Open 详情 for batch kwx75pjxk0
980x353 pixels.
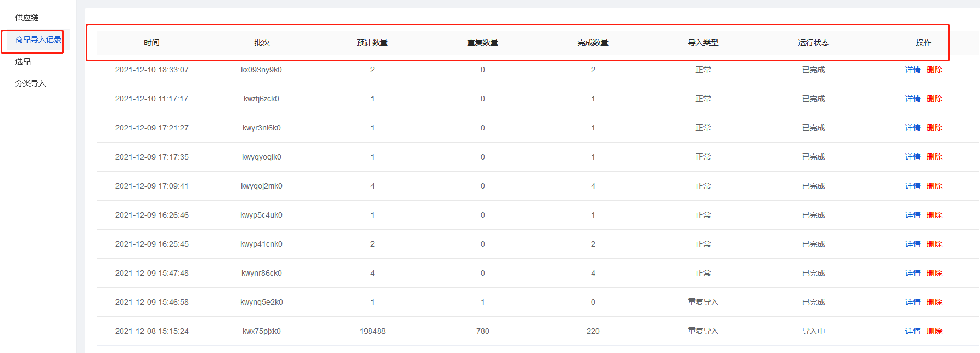(x=913, y=331)
